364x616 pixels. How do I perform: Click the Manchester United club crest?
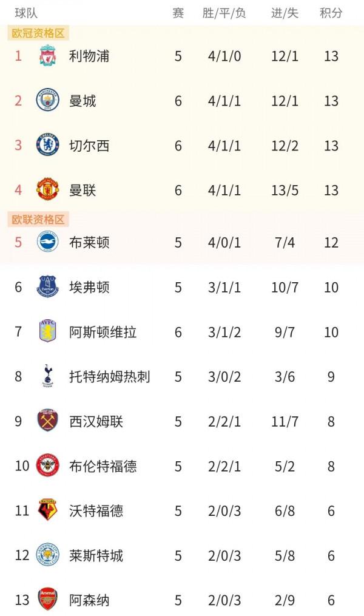click(x=48, y=191)
